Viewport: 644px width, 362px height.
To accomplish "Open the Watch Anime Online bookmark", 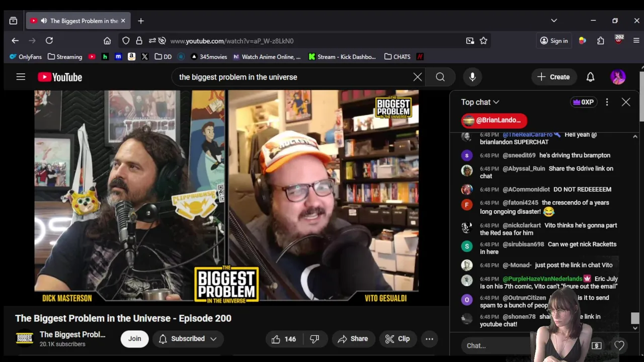I will (267, 57).
